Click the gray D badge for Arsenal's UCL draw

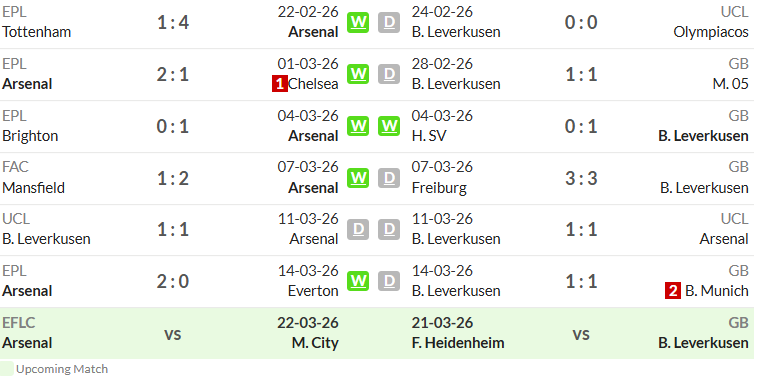[x=358, y=229]
